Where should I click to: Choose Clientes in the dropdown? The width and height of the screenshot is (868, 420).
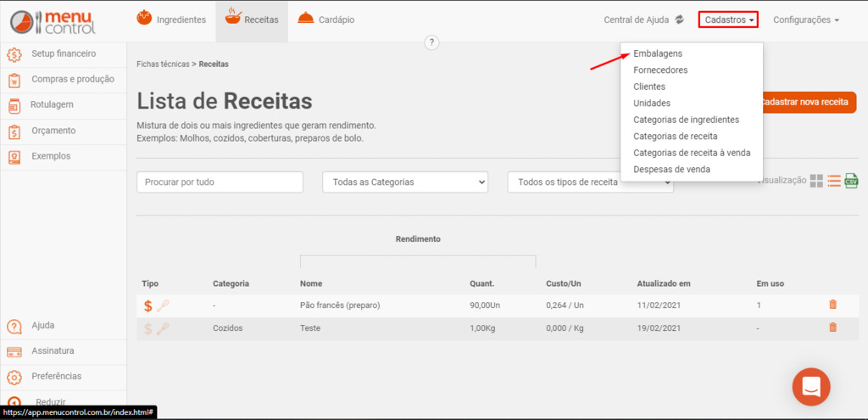pyautogui.click(x=649, y=87)
